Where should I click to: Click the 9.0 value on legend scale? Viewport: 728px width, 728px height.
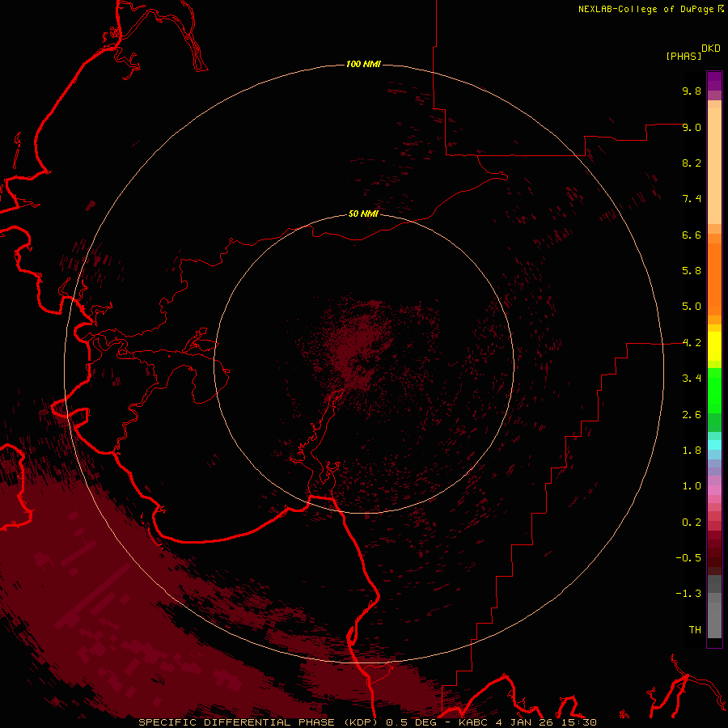[x=692, y=127]
